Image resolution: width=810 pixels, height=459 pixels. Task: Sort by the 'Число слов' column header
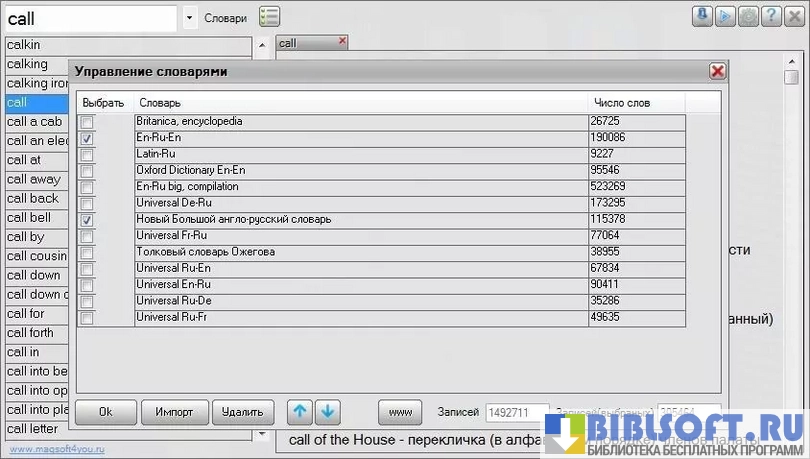coord(621,103)
